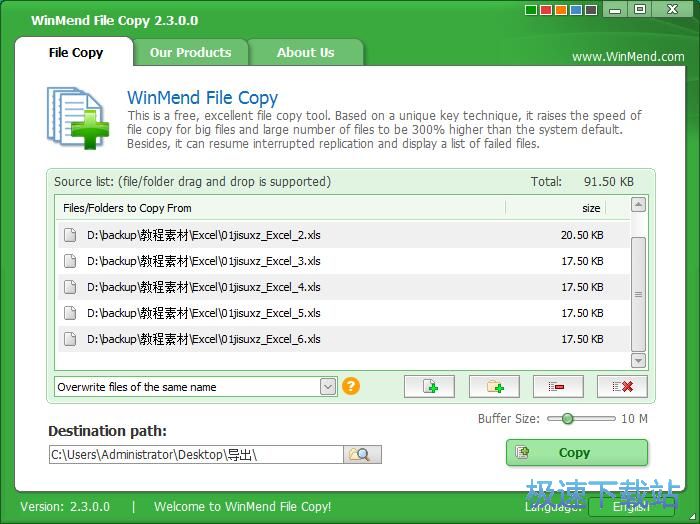Open the Language dropdown showing English
Screen dimensions: 700x524
click(x=631, y=507)
